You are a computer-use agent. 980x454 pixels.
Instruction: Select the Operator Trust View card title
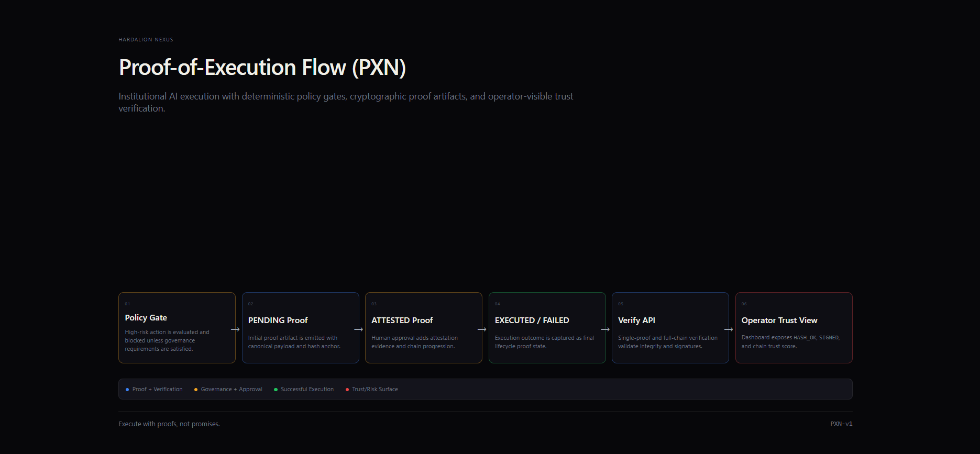click(x=779, y=320)
